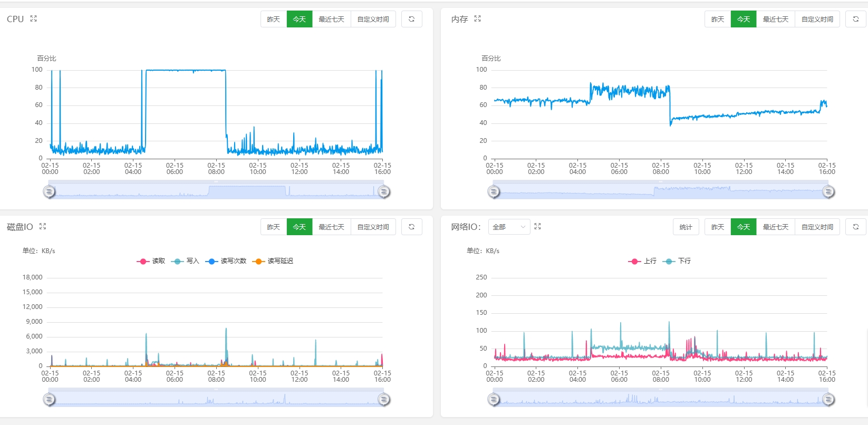Refresh the 磁盘IO chart

[412, 227]
